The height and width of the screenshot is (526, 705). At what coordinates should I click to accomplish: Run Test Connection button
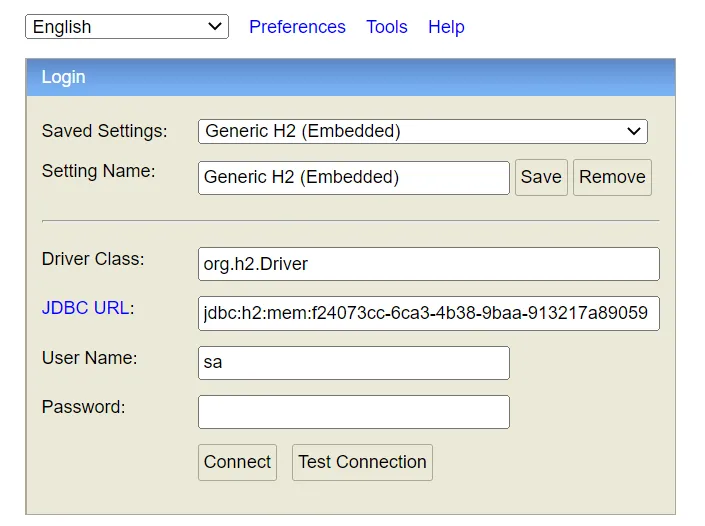(362, 462)
